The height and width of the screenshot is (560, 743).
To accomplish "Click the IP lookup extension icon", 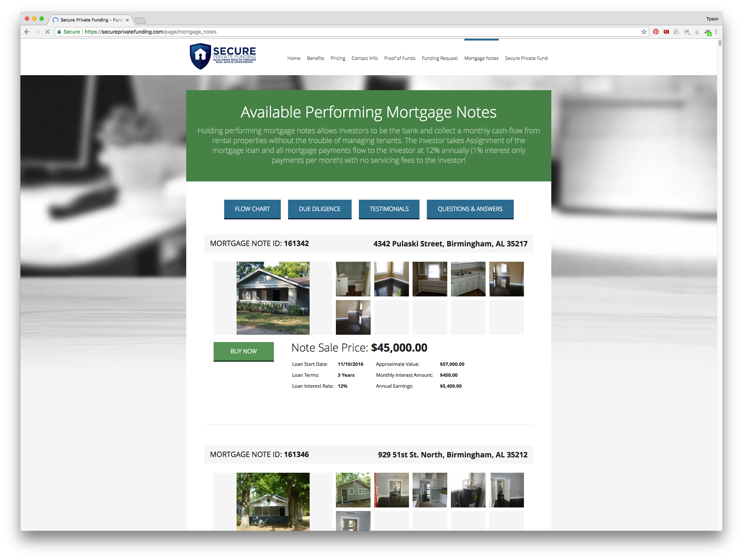I will 687,32.
